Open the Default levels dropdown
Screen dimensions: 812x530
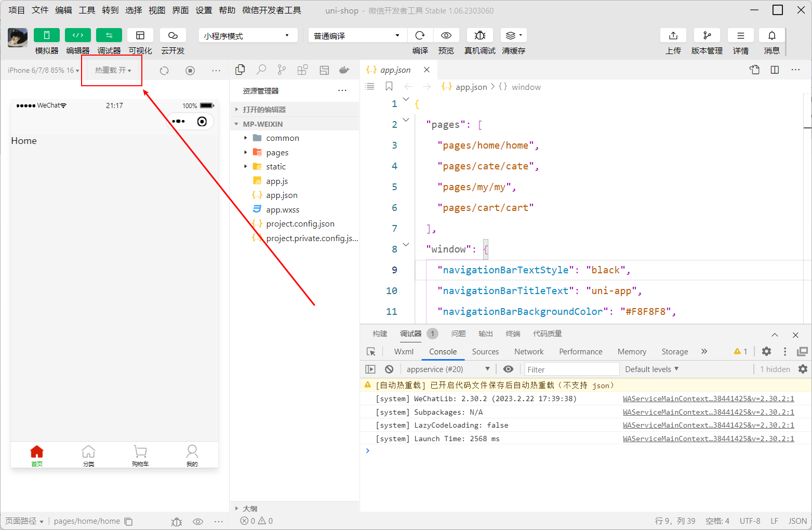coord(651,369)
